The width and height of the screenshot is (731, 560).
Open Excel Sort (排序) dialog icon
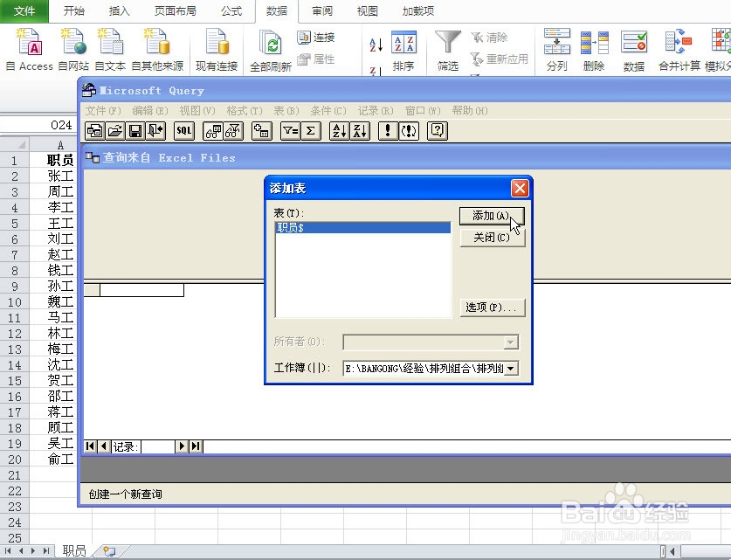[403, 51]
